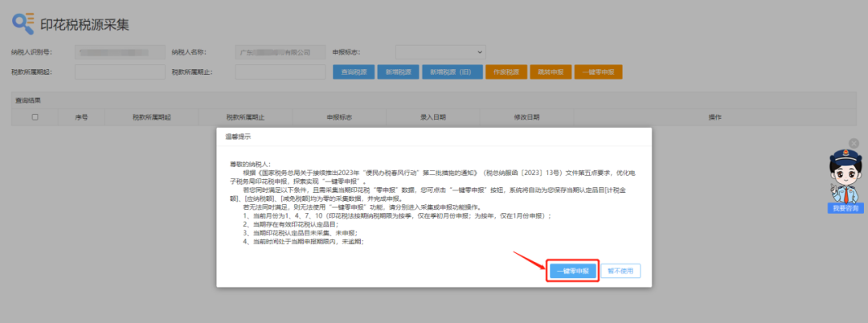Click the 查询税源 button
The width and height of the screenshot is (868, 323).
[x=354, y=72]
